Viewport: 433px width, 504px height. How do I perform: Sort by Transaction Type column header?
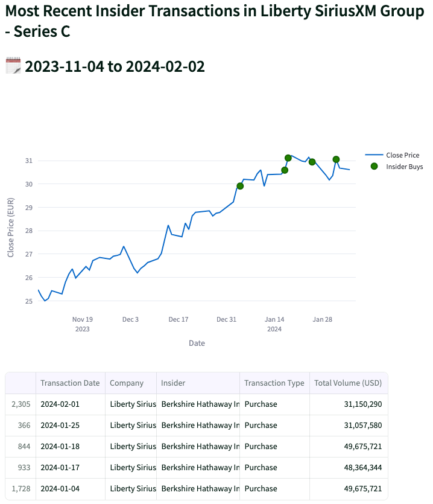pyautogui.click(x=274, y=383)
